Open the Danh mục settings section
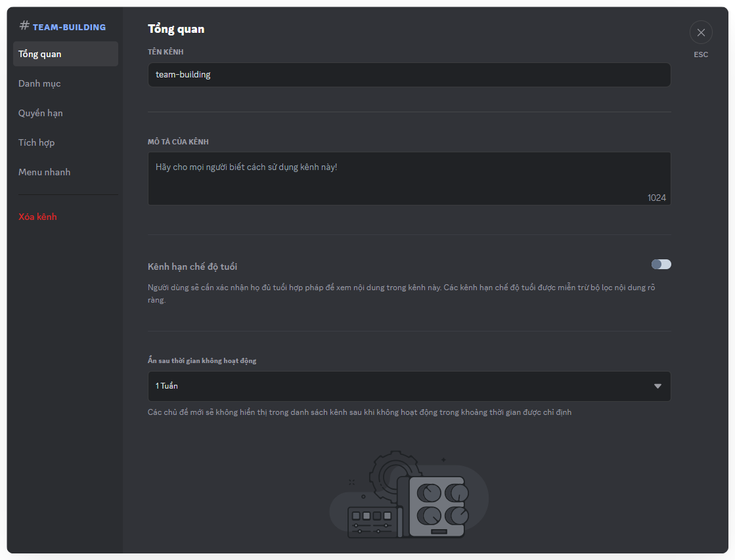 click(x=39, y=83)
